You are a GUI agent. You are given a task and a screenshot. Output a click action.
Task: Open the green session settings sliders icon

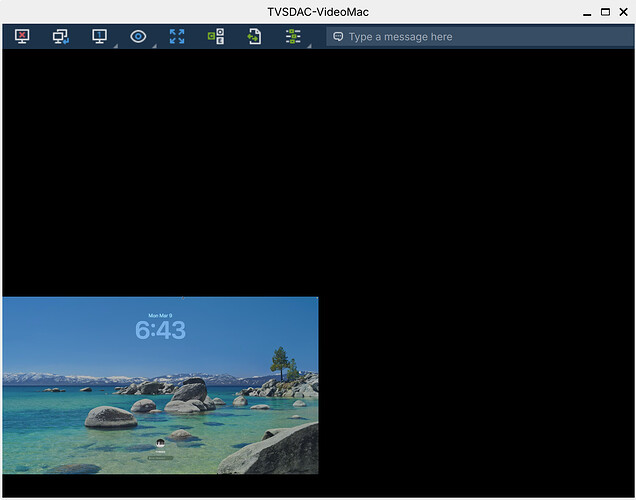[x=293, y=36]
